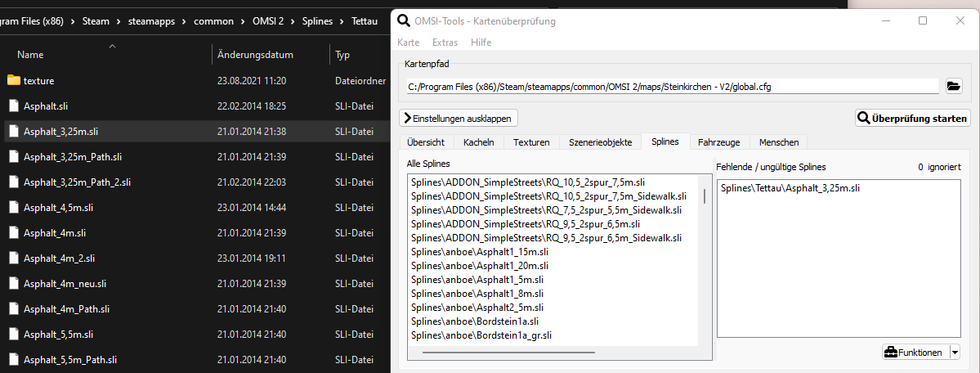Image resolution: width=980 pixels, height=373 pixels.
Task: Click the Funktionen toolbox button
Action: click(x=914, y=353)
